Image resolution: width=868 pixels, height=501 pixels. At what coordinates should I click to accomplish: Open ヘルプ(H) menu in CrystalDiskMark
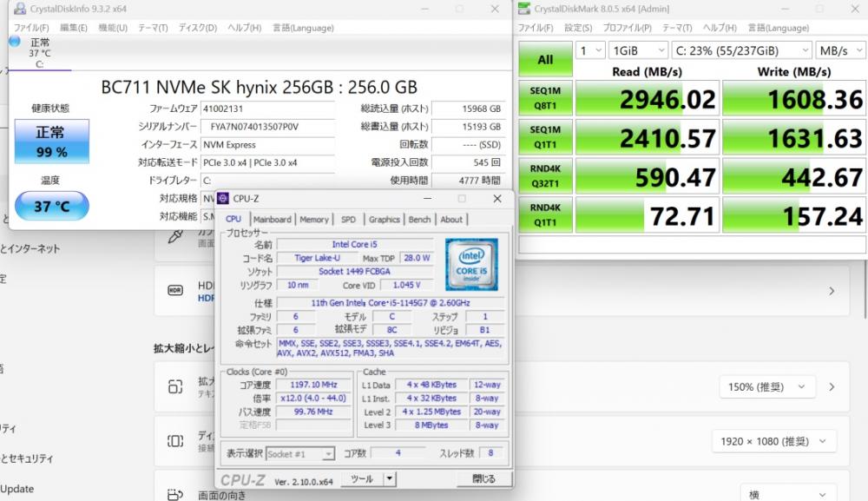coord(720,28)
